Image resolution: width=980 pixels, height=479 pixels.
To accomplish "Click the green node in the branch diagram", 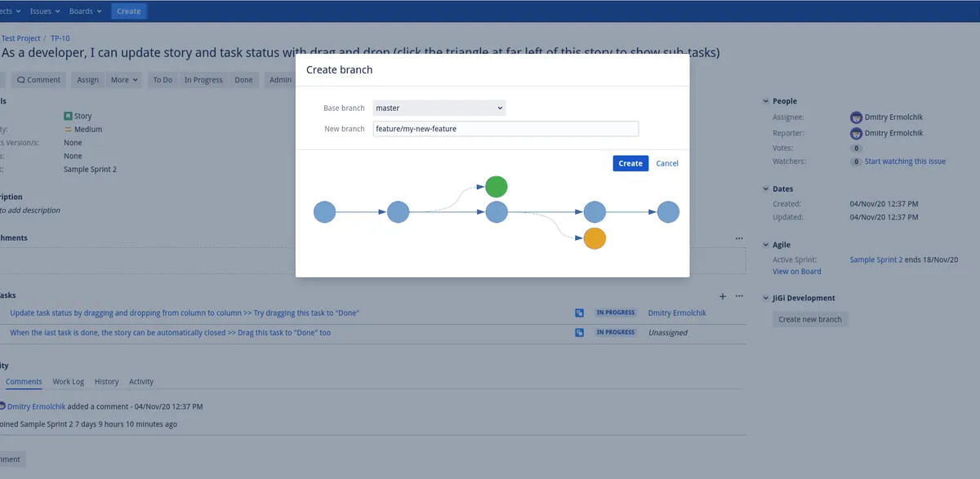I will [x=497, y=187].
